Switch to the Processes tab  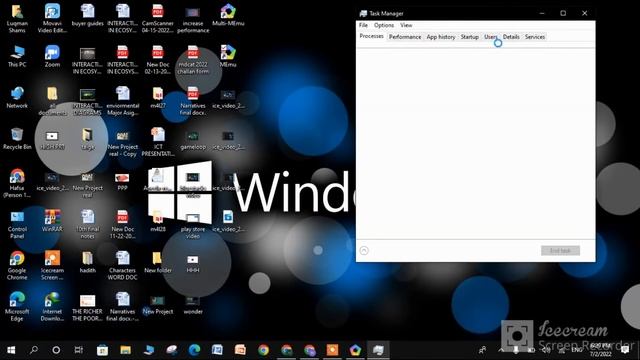pyautogui.click(x=371, y=36)
